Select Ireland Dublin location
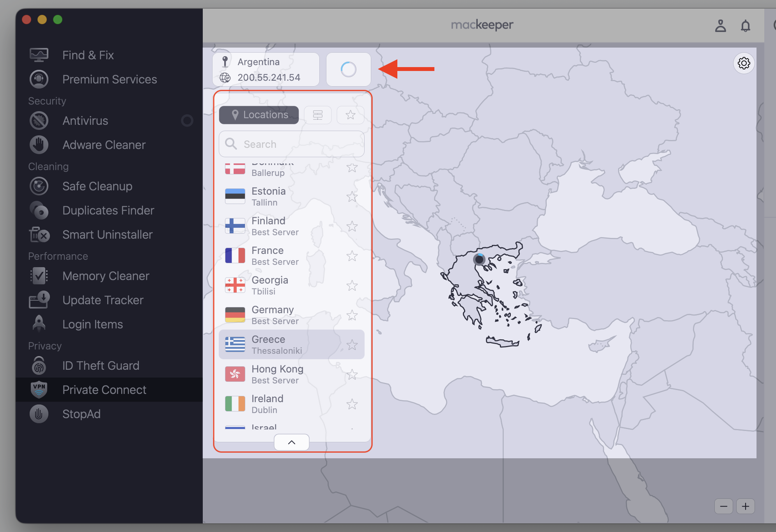This screenshot has width=776, height=532. tap(292, 404)
